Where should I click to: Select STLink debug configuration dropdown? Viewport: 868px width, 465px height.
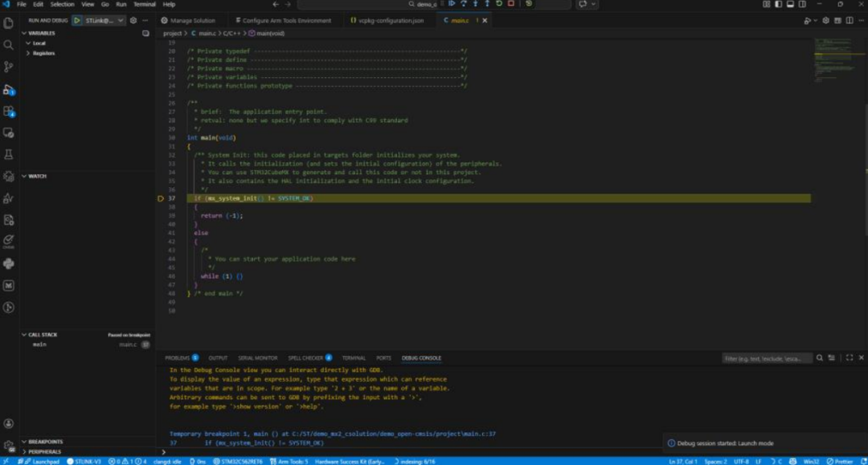(104, 20)
